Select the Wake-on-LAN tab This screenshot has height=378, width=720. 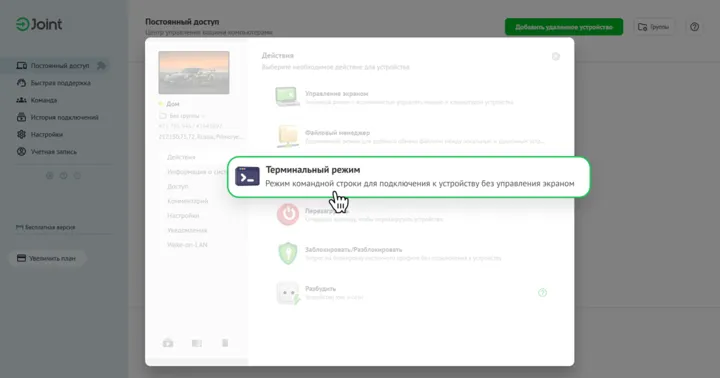(187, 245)
